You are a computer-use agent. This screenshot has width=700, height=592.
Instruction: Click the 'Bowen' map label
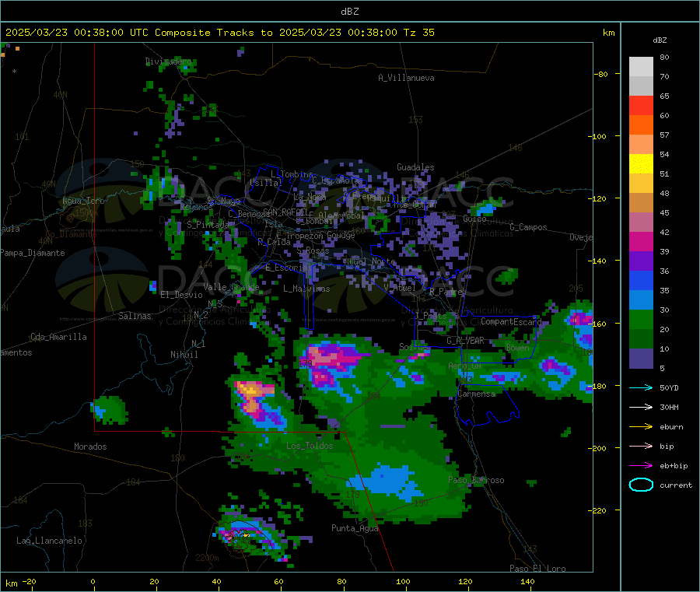pyautogui.click(x=517, y=347)
